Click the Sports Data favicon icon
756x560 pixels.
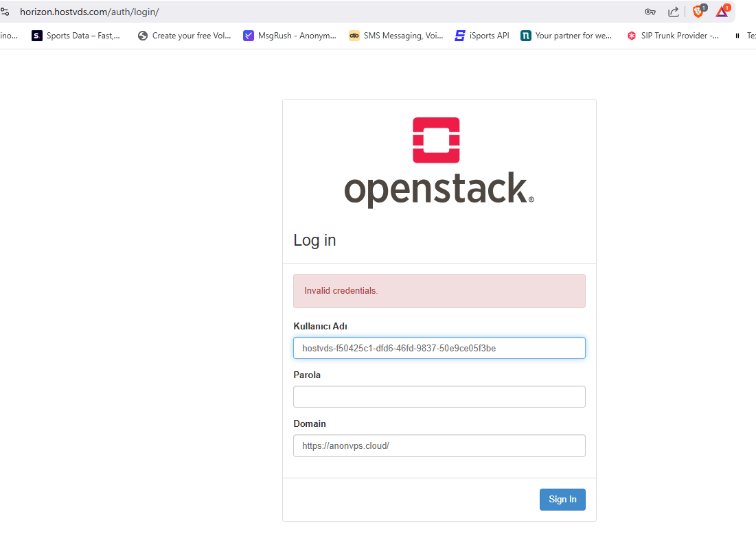(36, 36)
